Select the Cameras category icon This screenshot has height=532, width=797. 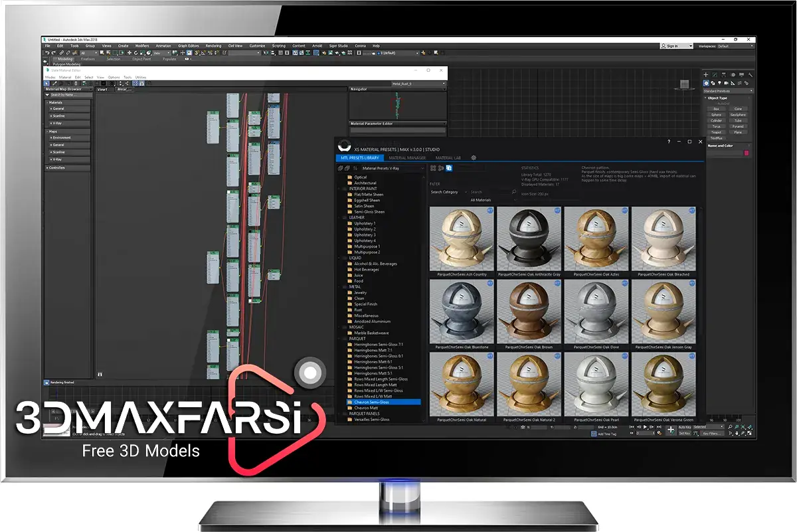tap(726, 83)
